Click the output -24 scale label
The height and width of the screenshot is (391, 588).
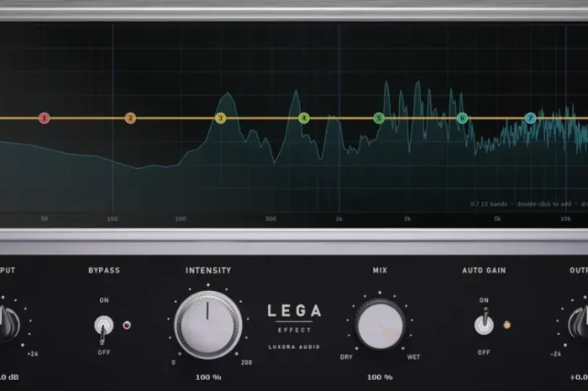pyautogui.click(x=556, y=354)
